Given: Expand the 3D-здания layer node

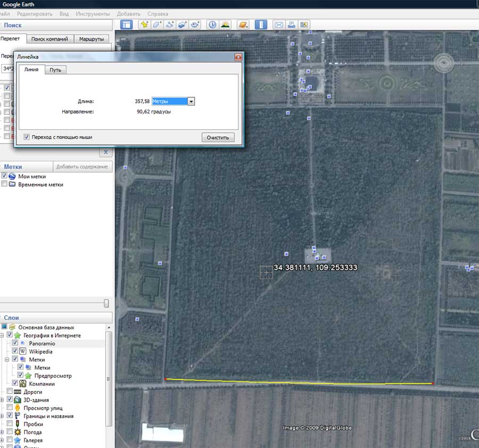Looking at the screenshot, I should click(3, 400).
